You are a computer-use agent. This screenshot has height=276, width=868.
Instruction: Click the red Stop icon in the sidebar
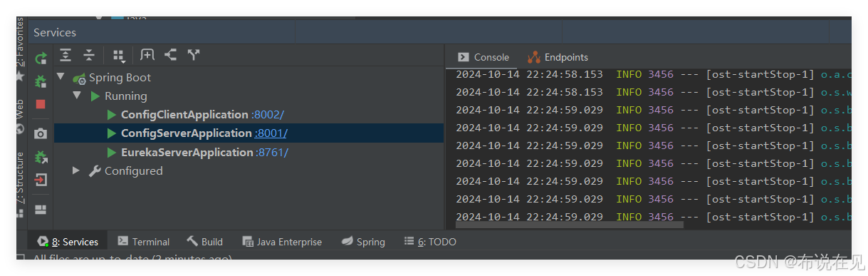[41, 104]
